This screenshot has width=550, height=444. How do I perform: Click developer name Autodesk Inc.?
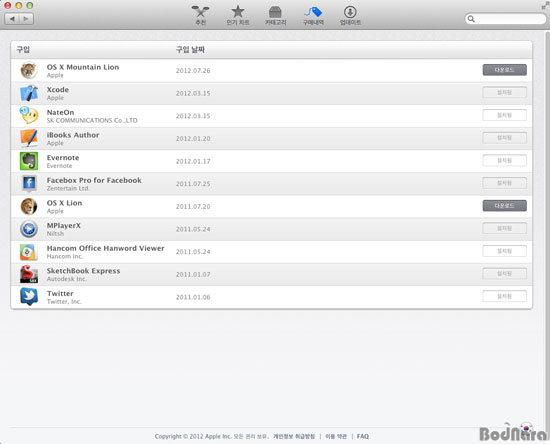(x=67, y=279)
